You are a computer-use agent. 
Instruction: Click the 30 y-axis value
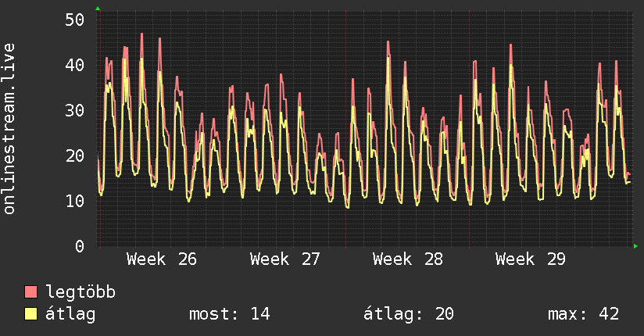(x=75, y=110)
